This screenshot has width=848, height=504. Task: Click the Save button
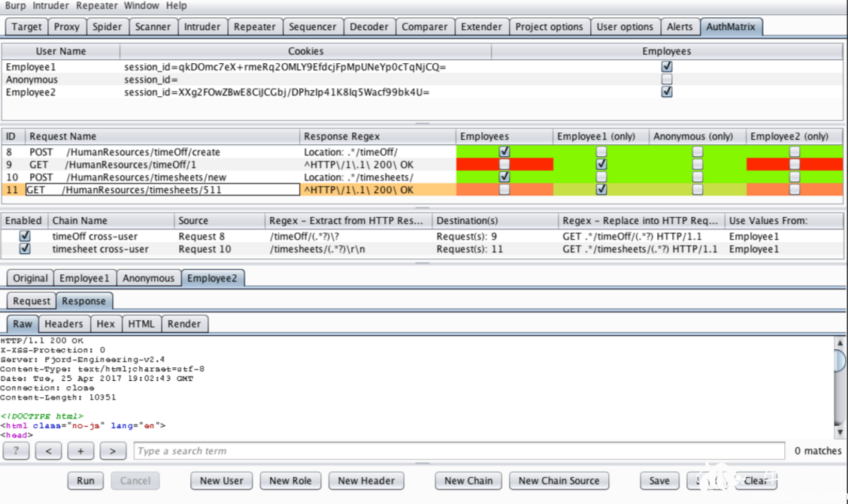659,481
